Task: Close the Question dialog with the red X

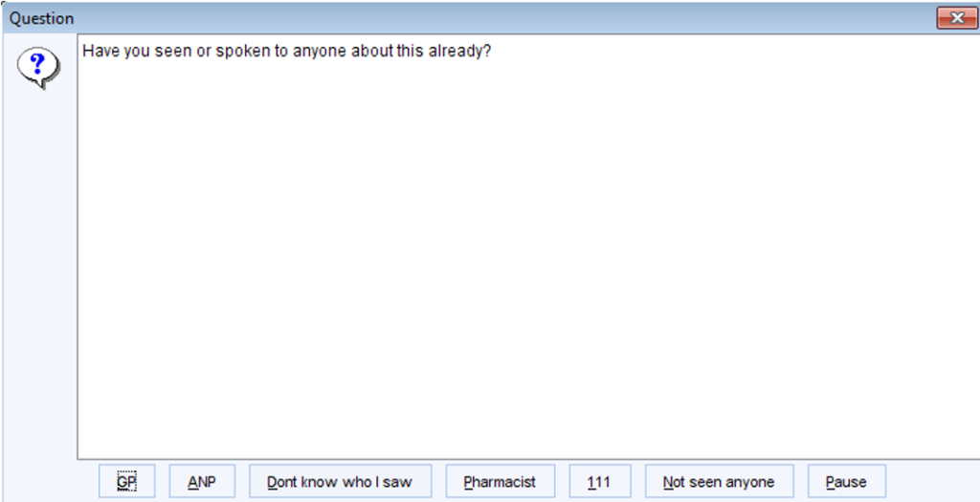Action: pos(956,18)
